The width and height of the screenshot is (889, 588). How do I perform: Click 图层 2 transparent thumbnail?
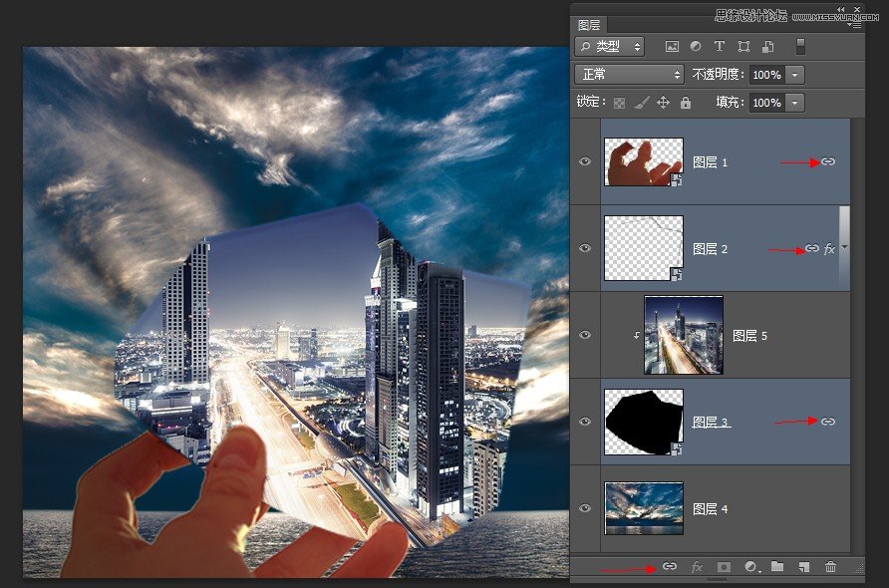pos(644,248)
